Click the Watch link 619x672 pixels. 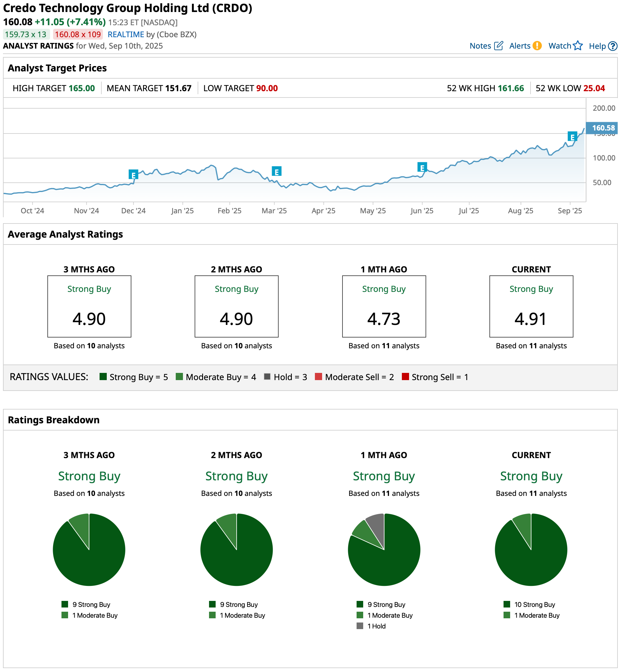pyautogui.click(x=560, y=46)
